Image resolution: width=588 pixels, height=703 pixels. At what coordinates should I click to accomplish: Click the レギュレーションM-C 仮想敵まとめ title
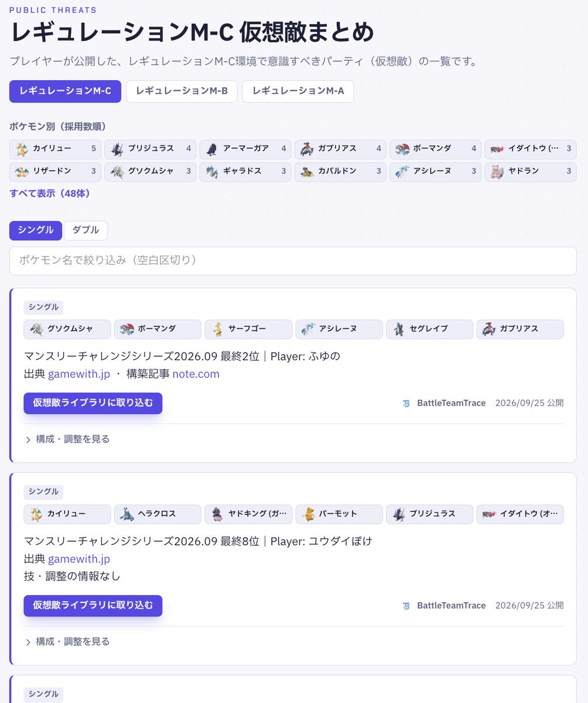click(x=192, y=33)
